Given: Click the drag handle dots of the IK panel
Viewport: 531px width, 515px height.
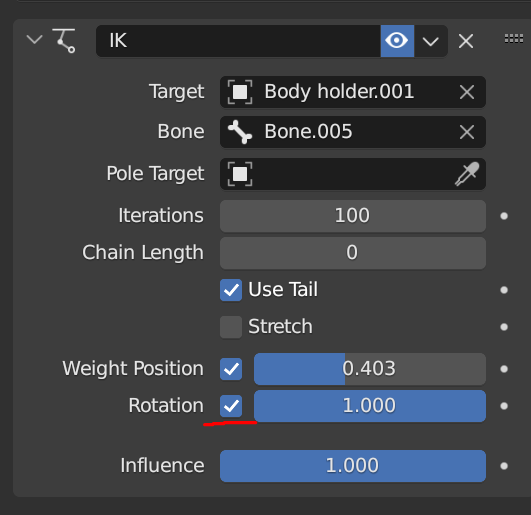Looking at the screenshot, I should pos(513,39).
